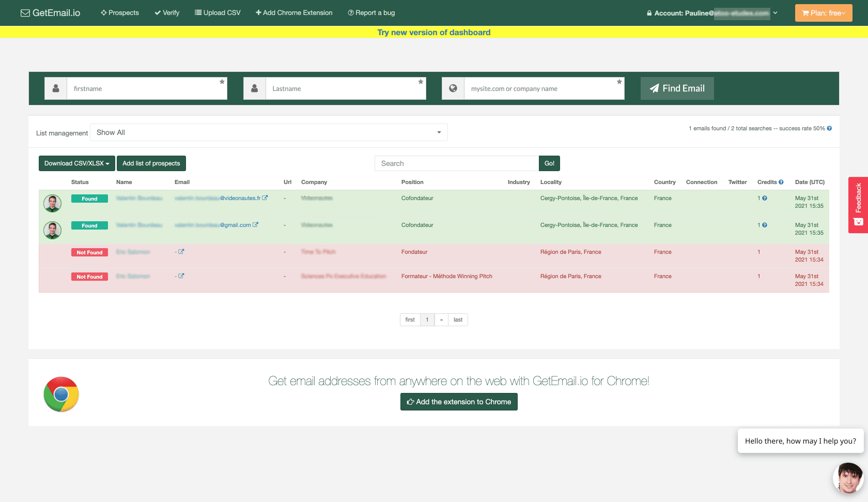Click the globe icon beside company field
868x502 pixels.
coord(453,88)
